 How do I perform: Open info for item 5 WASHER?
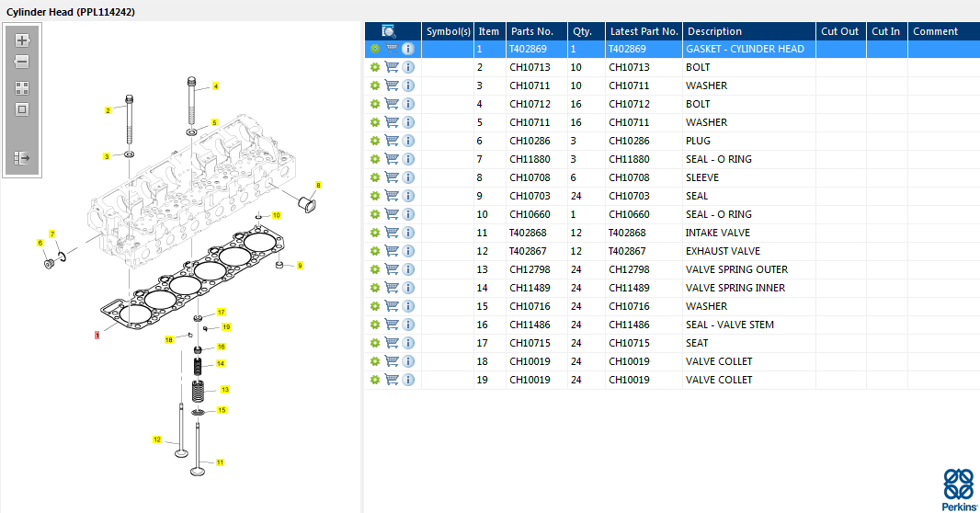(408, 122)
